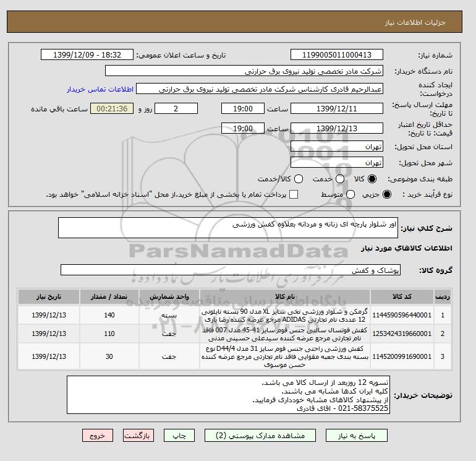Select the کالا radio button
Image resolution: width=476 pixels, height=461 pixels.
pyautogui.click(x=372, y=179)
